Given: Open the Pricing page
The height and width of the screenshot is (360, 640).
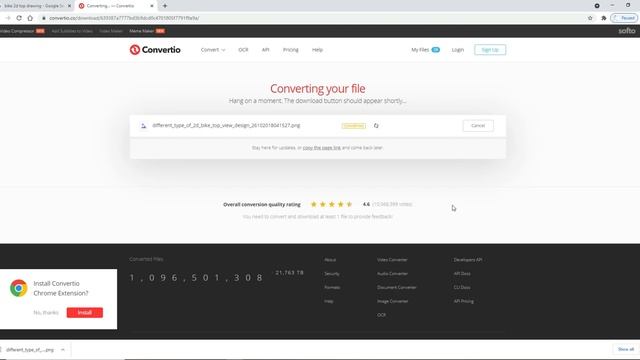Looking at the screenshot, I should point(291,50).
